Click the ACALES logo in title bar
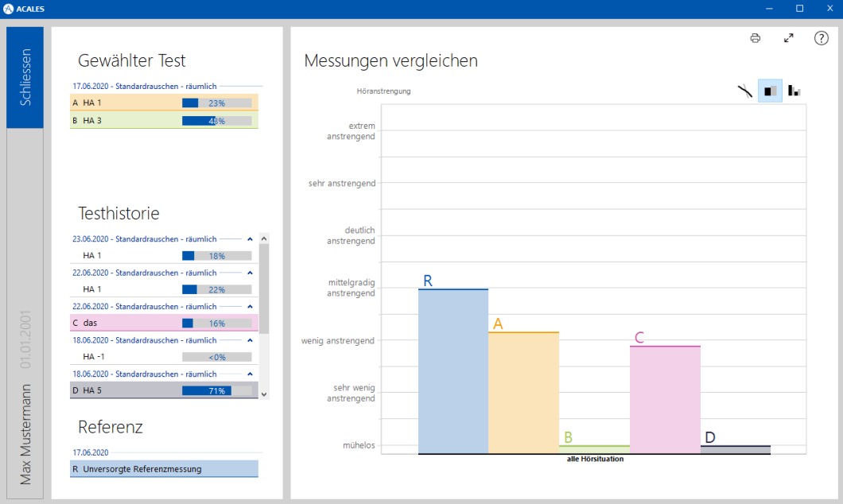The height and width of the screenshot is (504, 843). pyautogui.click(x=9, y=9)
